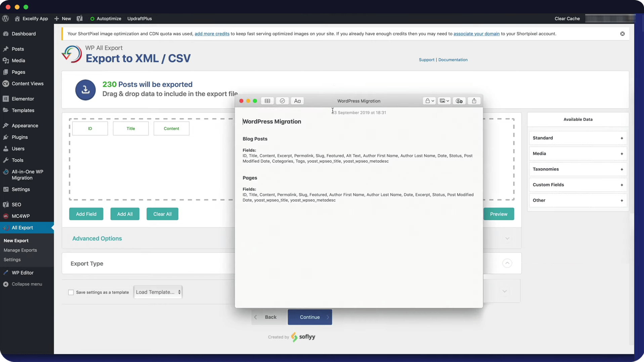Open UpdraftPlus in the admin bar
644x362 pixels.
click(139, 18)
